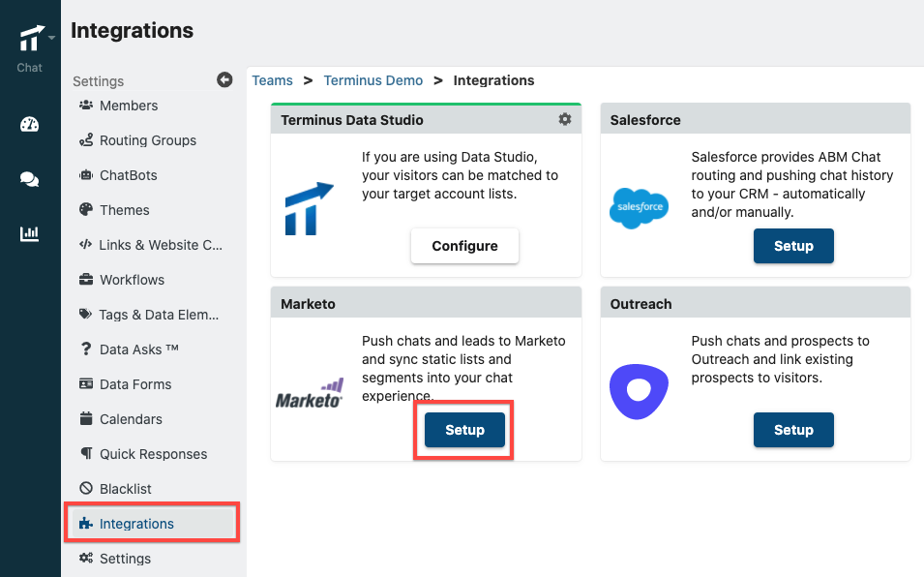The width and height of the screenshot is (924, 577).
Task: Click the Integrations page heading
Action: pyautogui.click(x=132, y=30)
